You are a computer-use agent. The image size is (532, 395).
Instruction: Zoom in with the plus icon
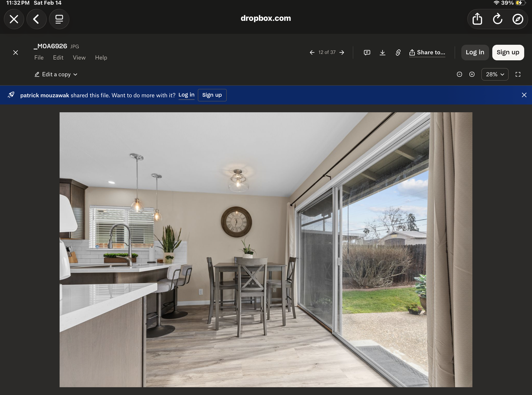pos(472,74)
